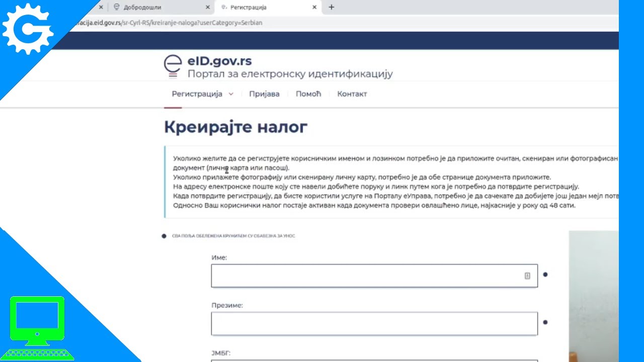Image resolution: width=644 pixels, height=362 pixels.
Task: Open a new browser tab
Action: pos(331,8)
